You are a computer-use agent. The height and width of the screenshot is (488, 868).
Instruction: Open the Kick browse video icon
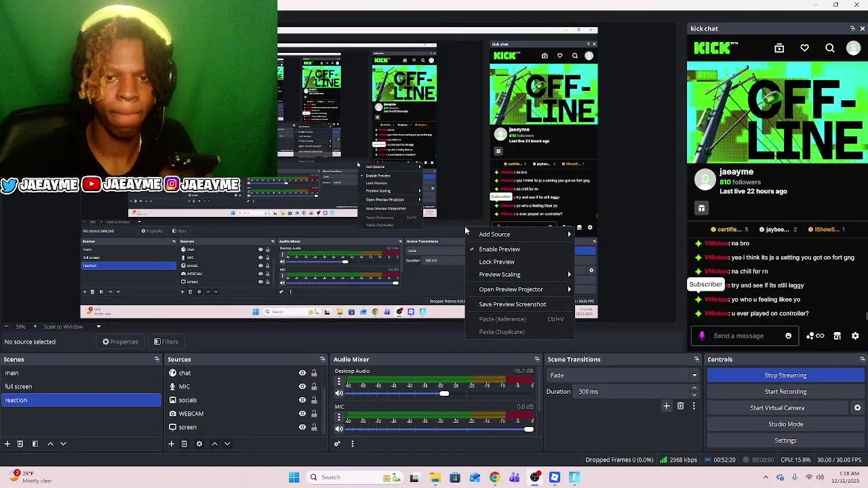779,48
